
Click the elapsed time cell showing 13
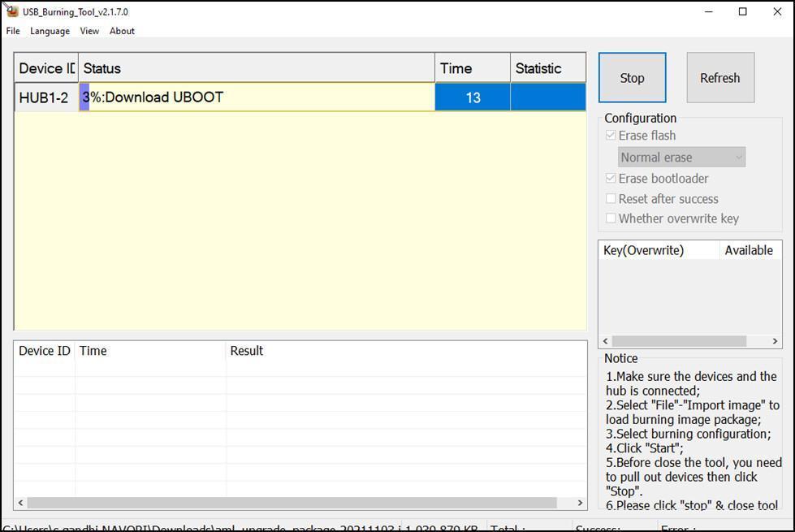[x=473, y=97]
